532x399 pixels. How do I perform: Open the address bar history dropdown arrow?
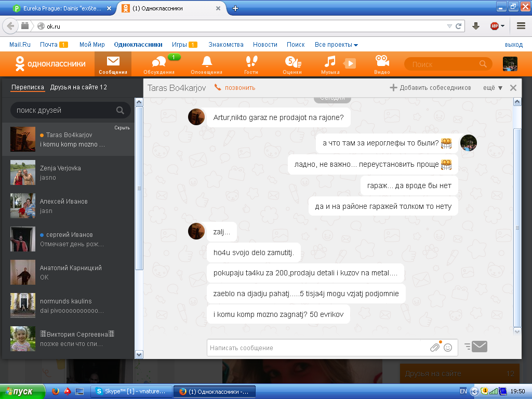[449, 26]
